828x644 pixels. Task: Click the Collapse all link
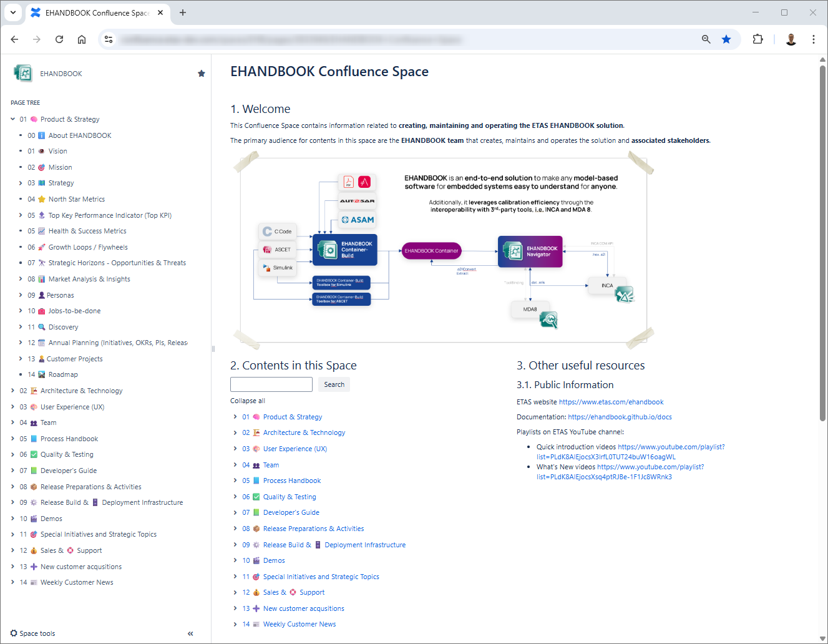[x=248, y=401]
